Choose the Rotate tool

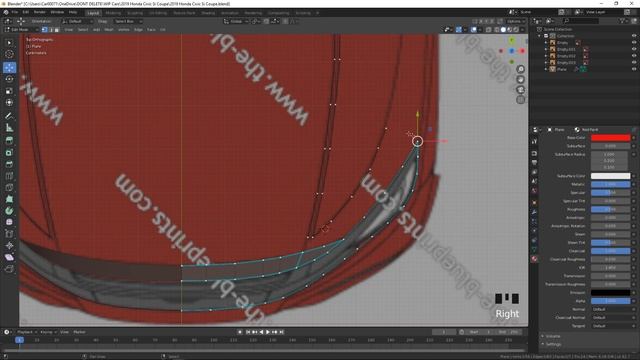pos(9,79)
